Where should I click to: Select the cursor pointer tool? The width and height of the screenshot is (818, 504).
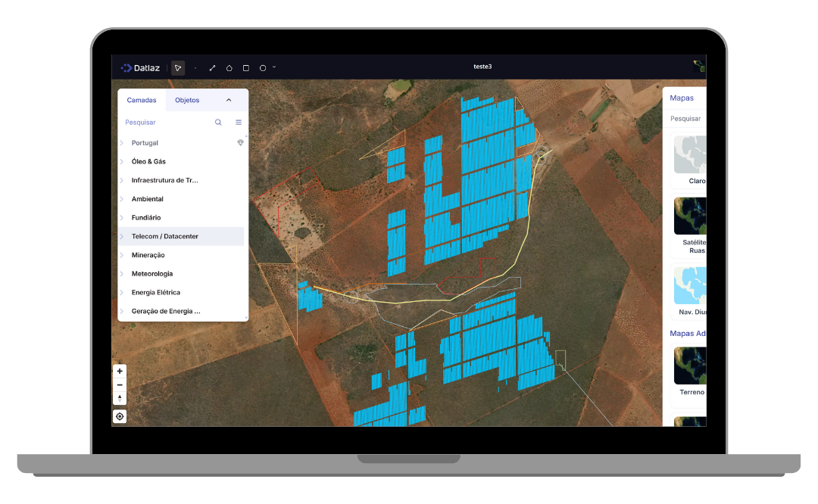tap(178, 68)
